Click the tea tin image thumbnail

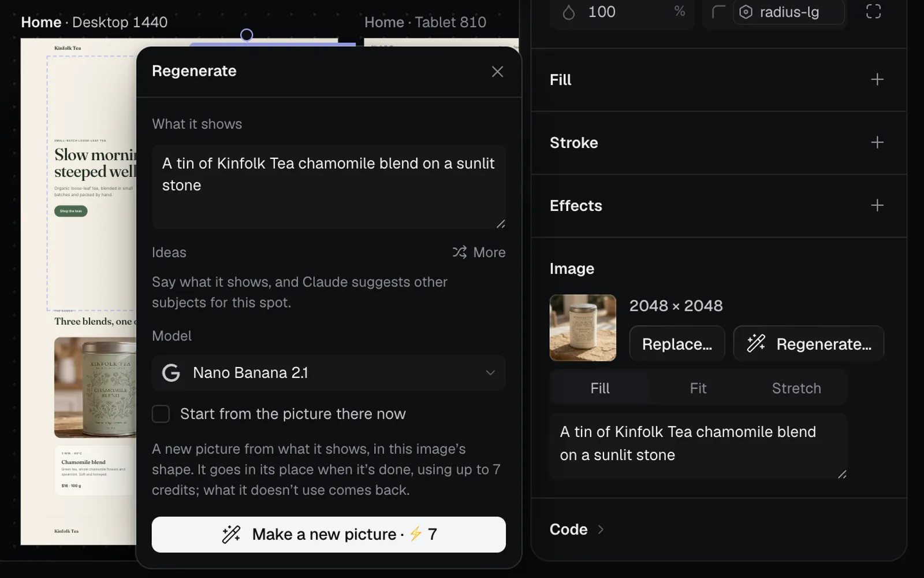[x=583, y=328]
